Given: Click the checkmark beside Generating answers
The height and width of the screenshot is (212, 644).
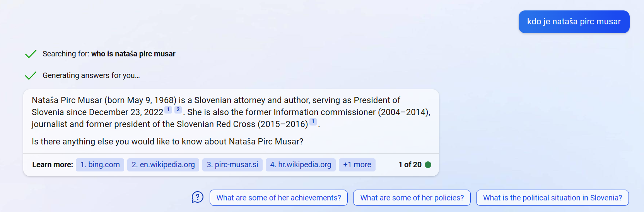Looking at the screenshot, I should click(x=31, y=75).
